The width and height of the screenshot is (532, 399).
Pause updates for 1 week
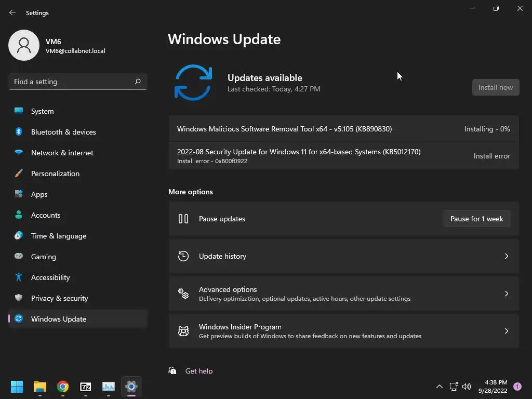tap(477, 219)
